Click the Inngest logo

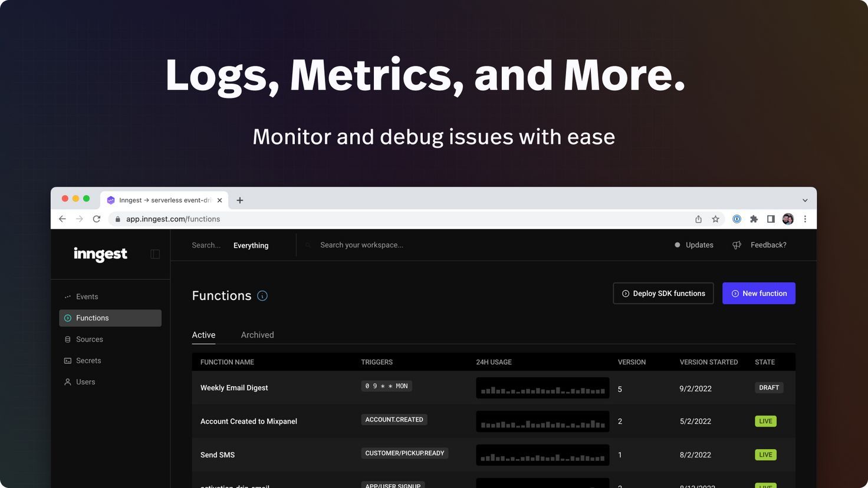coord(100,254)
